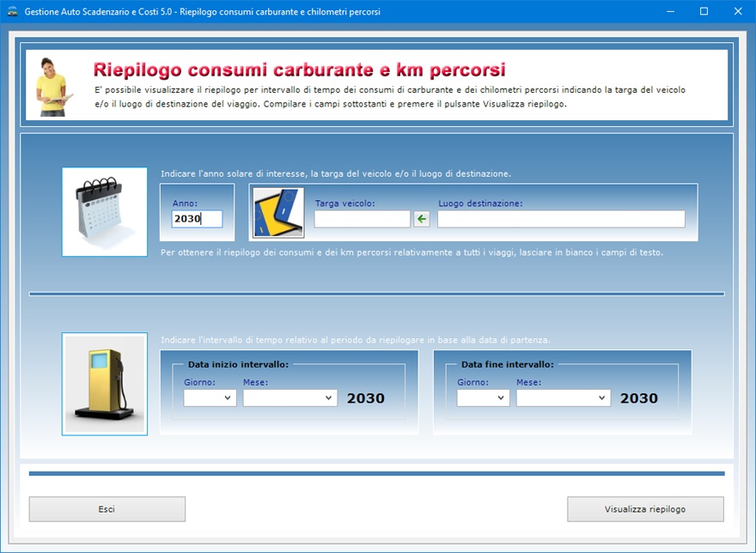The image size is (756, 553).
Task: Click the Esci button
Action: [107, 509]
